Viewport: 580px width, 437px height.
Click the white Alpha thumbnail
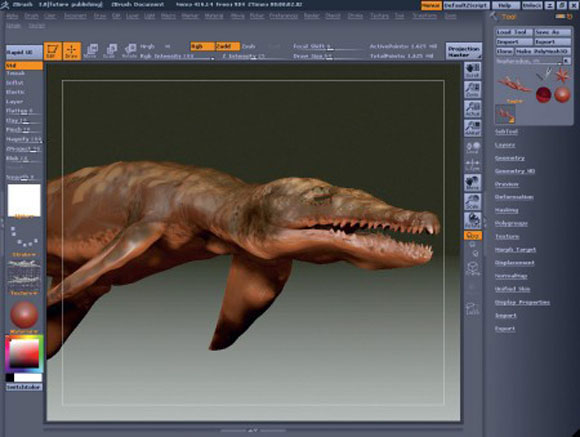coord(24,200)
